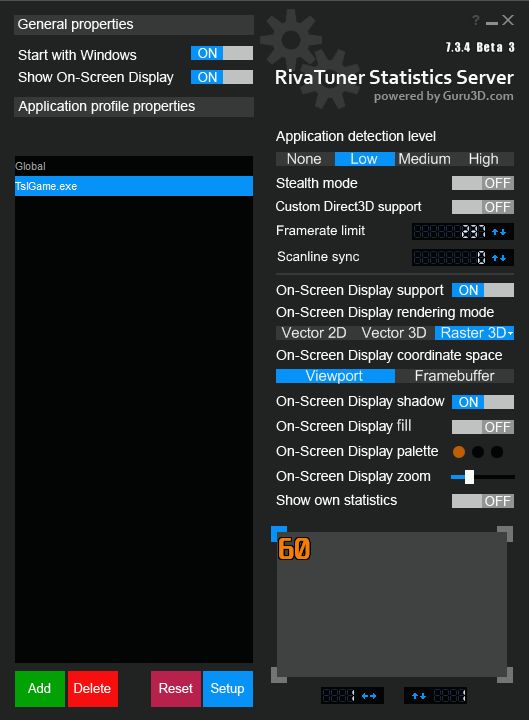The width and height of the screenshot is (529, 720).
Task: Turn off On-Screen Display shadow
Action: (483, 402)
